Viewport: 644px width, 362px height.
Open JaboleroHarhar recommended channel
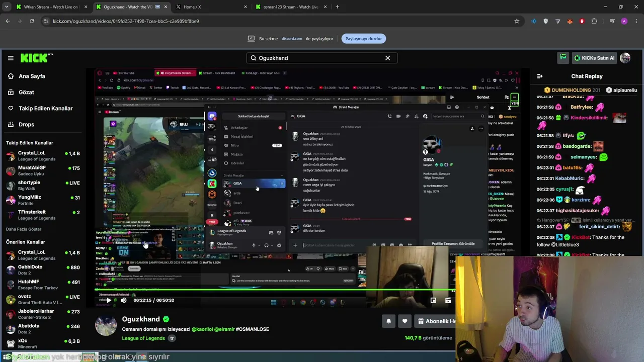pos(43,314)
